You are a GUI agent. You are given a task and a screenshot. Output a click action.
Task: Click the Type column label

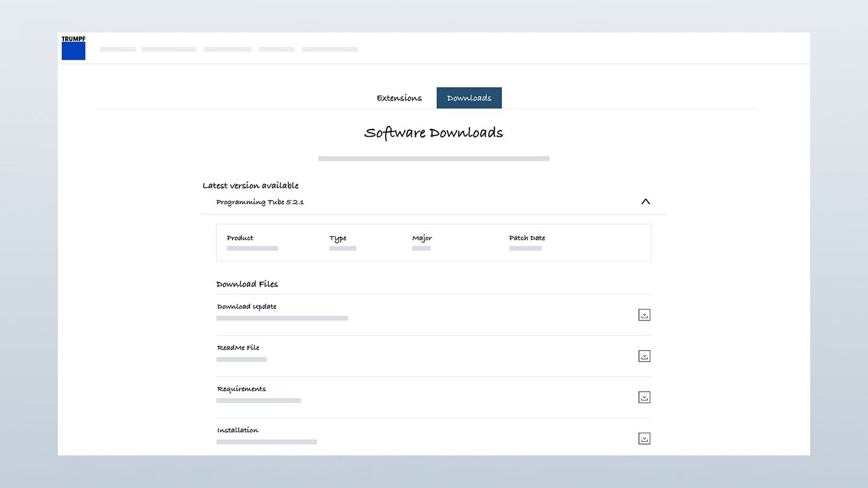[338, 238]
